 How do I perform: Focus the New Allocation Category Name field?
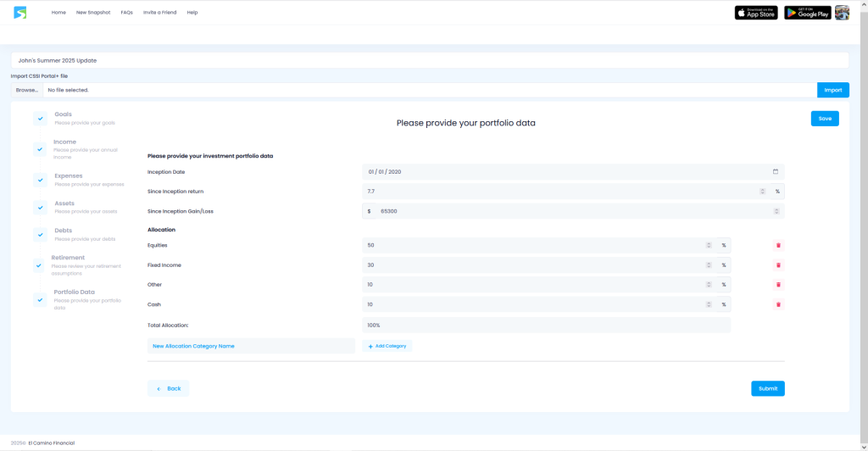tap(251, 346)
